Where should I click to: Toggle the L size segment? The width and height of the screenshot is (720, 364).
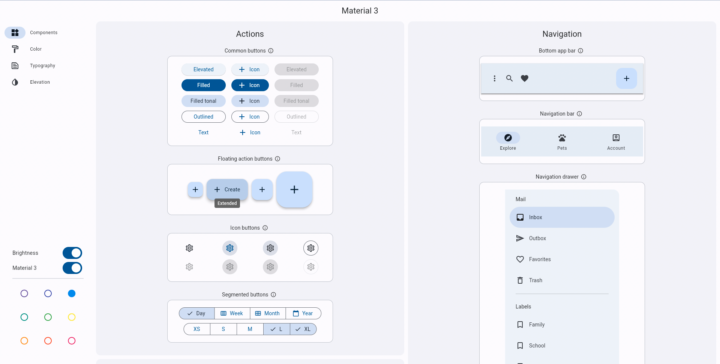(x=276, y=329)
